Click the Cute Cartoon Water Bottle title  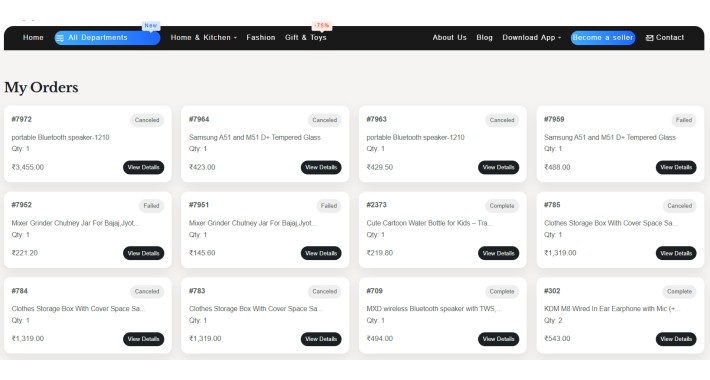pyautogui.click(x=429, y=223)
